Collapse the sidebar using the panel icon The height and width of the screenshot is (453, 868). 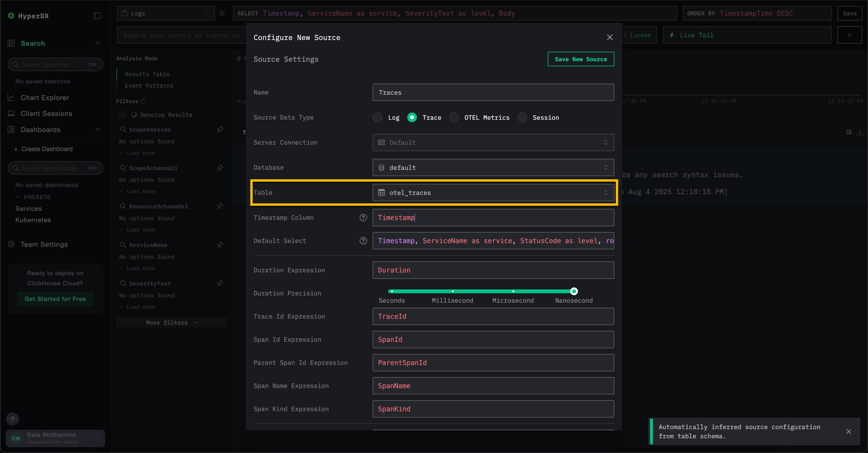[x=97, y=15]
